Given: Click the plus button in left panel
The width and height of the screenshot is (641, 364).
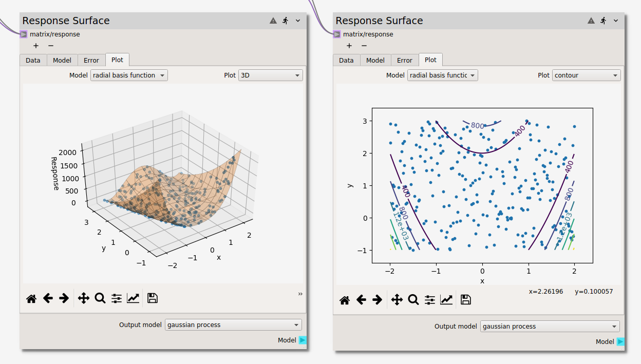Looking at the screenshot, I should (x=36, y=46).
